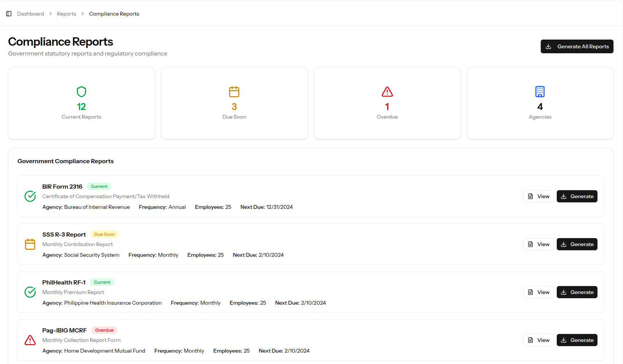View the PhilHealth RF-1 report
This screenshot has height=364, width=623.
538,292
